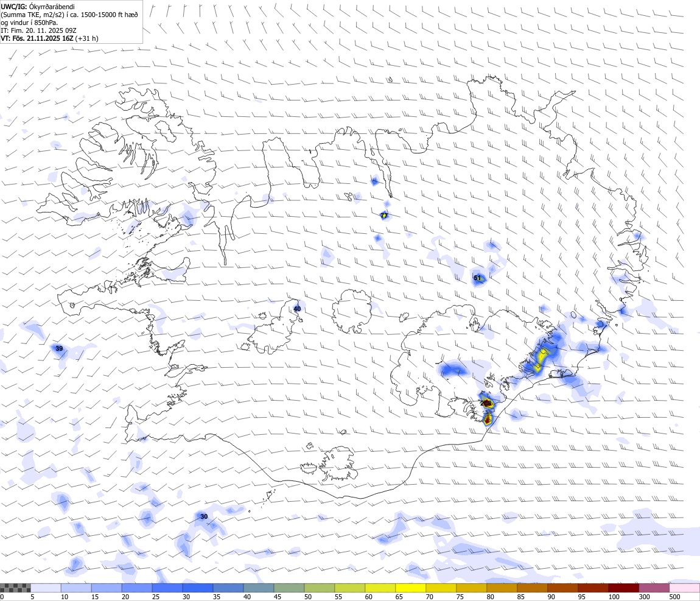
Task: Select the legend tick label '60'
Action: tap(368, 597)
